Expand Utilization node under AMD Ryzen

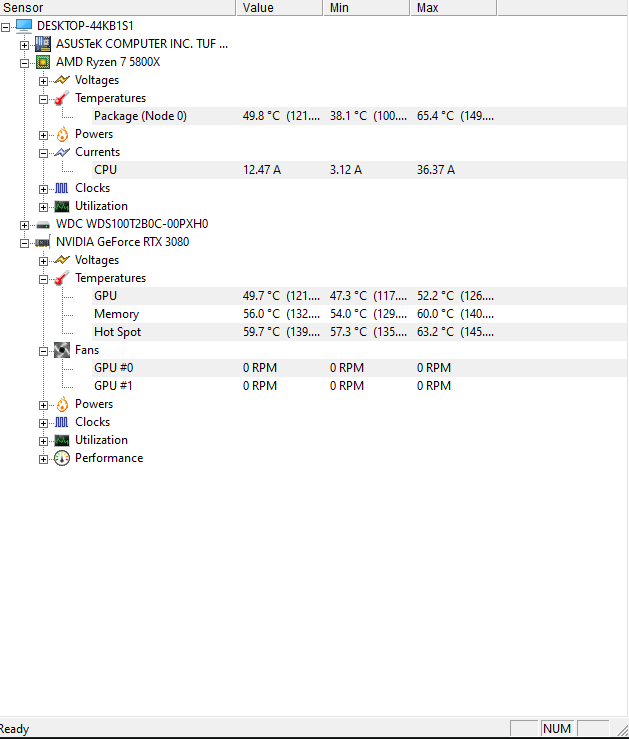[x=43, y=207]
